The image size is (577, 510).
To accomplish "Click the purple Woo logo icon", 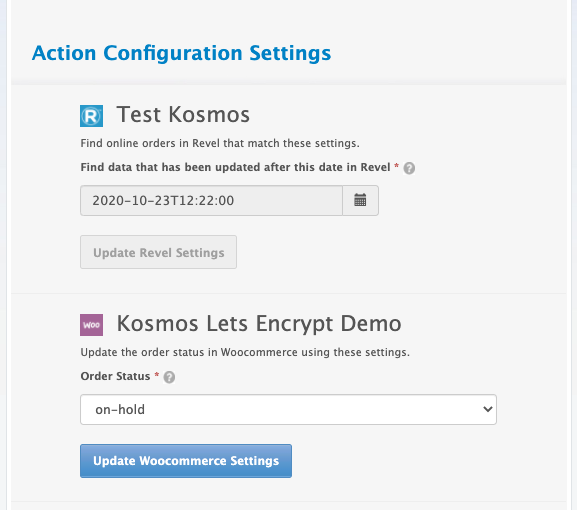I will 91,325.
